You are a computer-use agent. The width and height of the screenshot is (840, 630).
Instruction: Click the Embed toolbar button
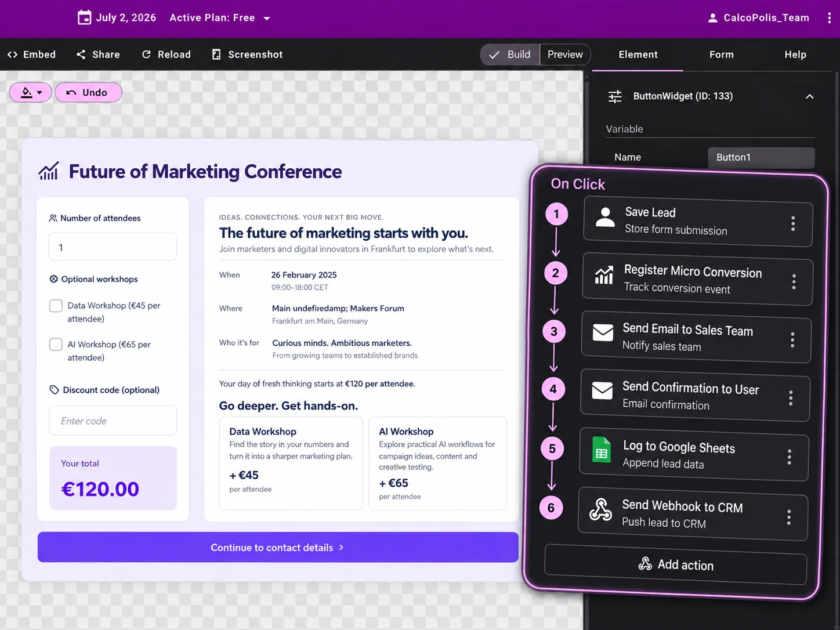click(x=31, y=55)
